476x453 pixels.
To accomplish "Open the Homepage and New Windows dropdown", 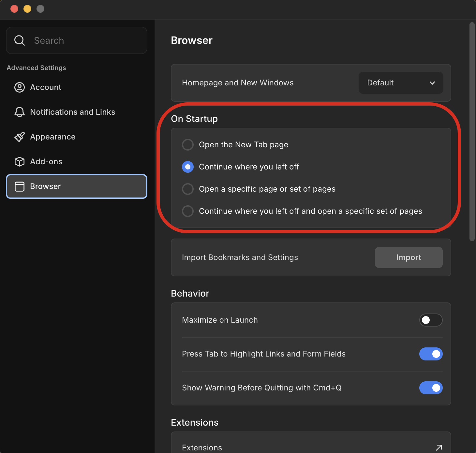I will pos(401,83).
